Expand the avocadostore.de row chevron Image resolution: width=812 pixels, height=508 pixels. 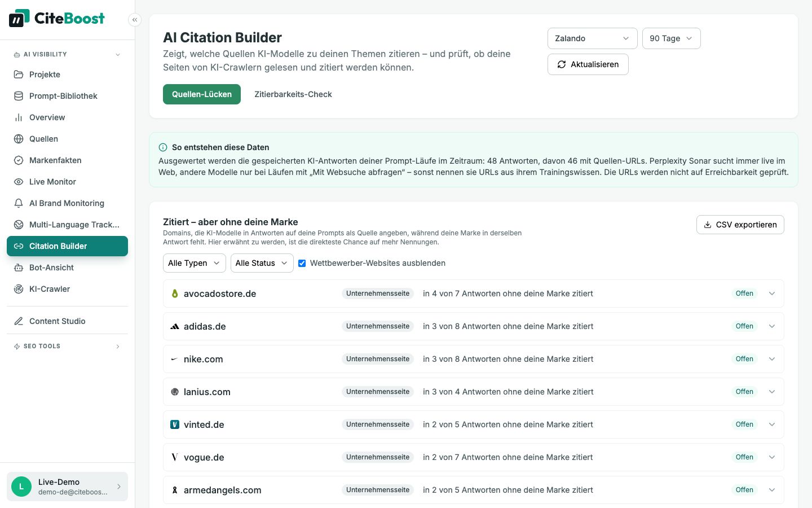coord(772,294)
